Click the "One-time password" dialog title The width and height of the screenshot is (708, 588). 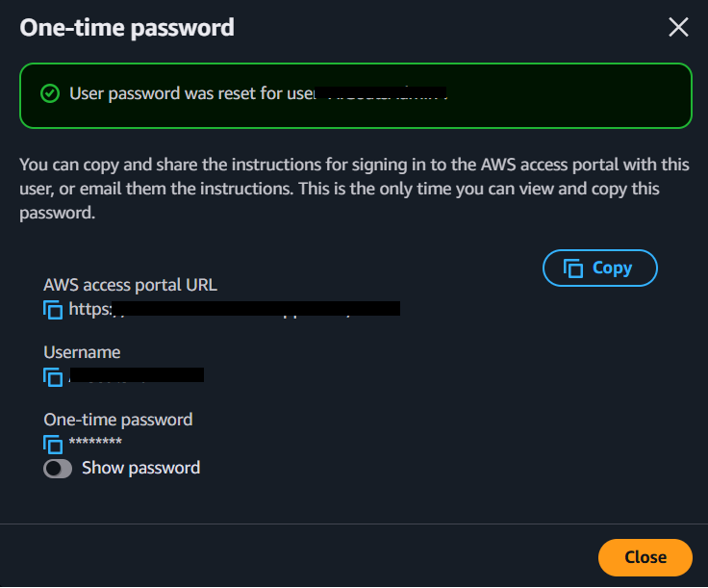pos(127,27)
